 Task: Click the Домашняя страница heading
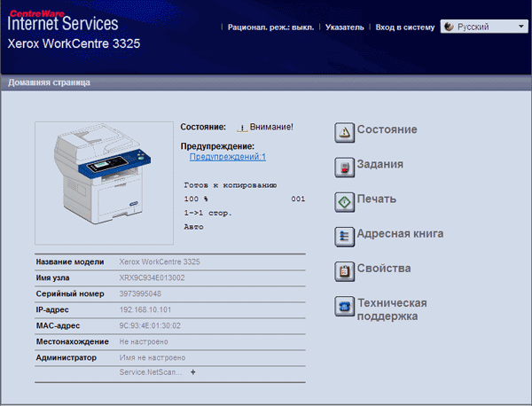point(49,82)
